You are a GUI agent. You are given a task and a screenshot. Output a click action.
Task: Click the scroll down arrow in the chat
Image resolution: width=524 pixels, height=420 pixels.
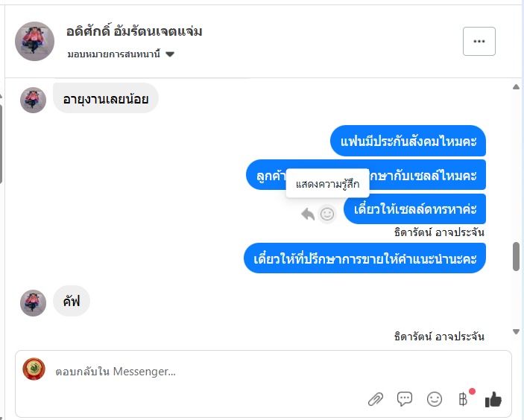(x=516, y=331)
